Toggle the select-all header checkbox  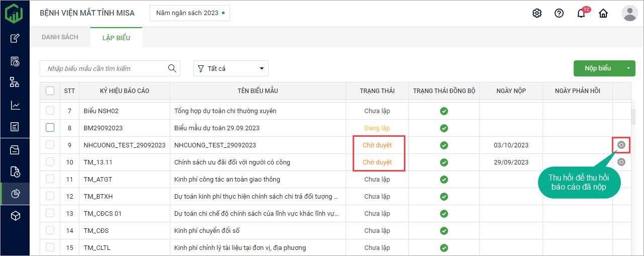click(x=50, y=91)
